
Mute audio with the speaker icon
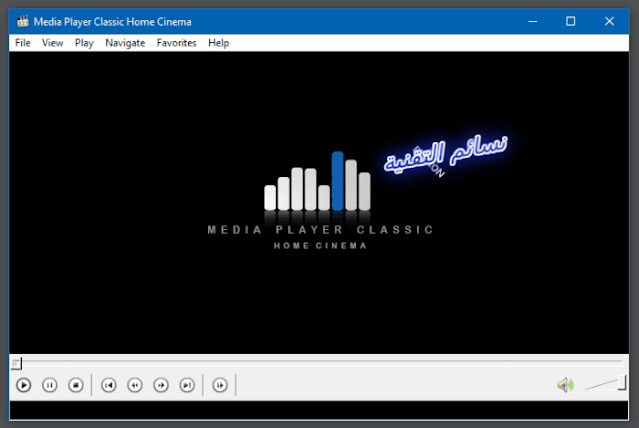coord(566,385)
